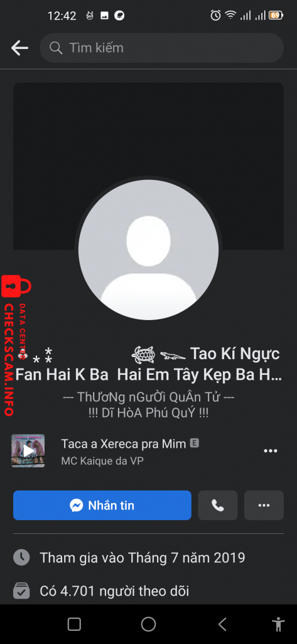The image size is (297, 644).
Task: Tap the Android home circle button
Action: point(148,625)
